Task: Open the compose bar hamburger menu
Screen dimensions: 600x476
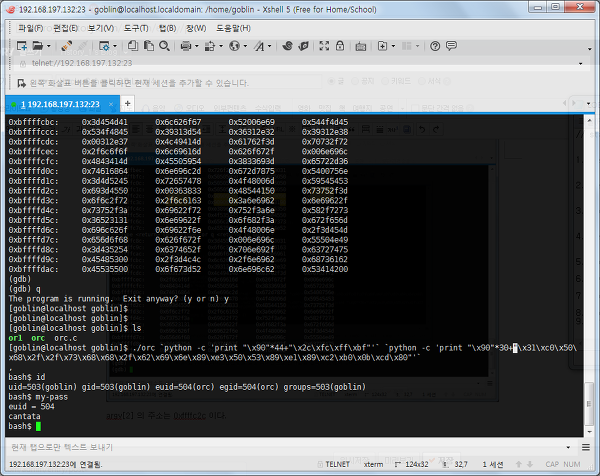Action: [585, 447]
